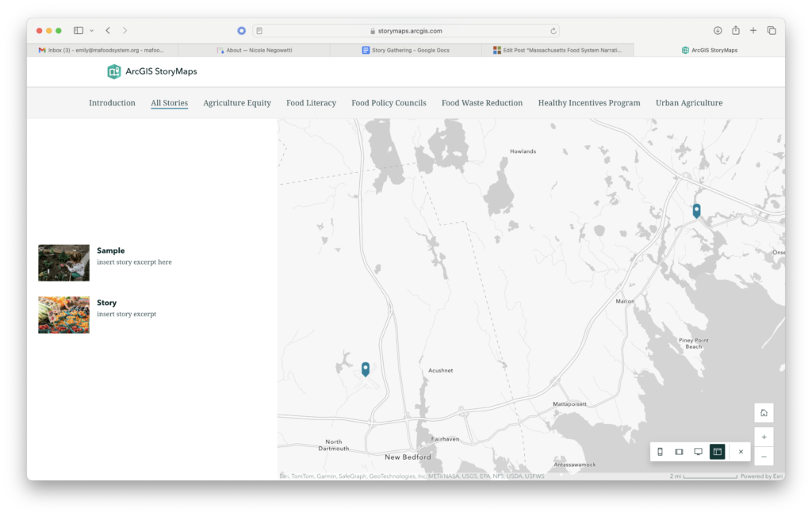The image size is (812, 516).
Task: Open the Sample story thumbnail
Action: [63, 263]
